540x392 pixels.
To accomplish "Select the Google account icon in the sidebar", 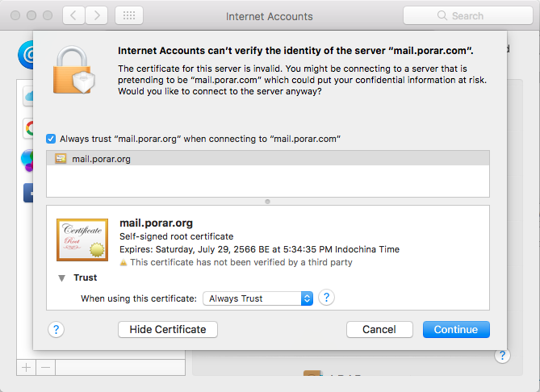I will 29,127.
